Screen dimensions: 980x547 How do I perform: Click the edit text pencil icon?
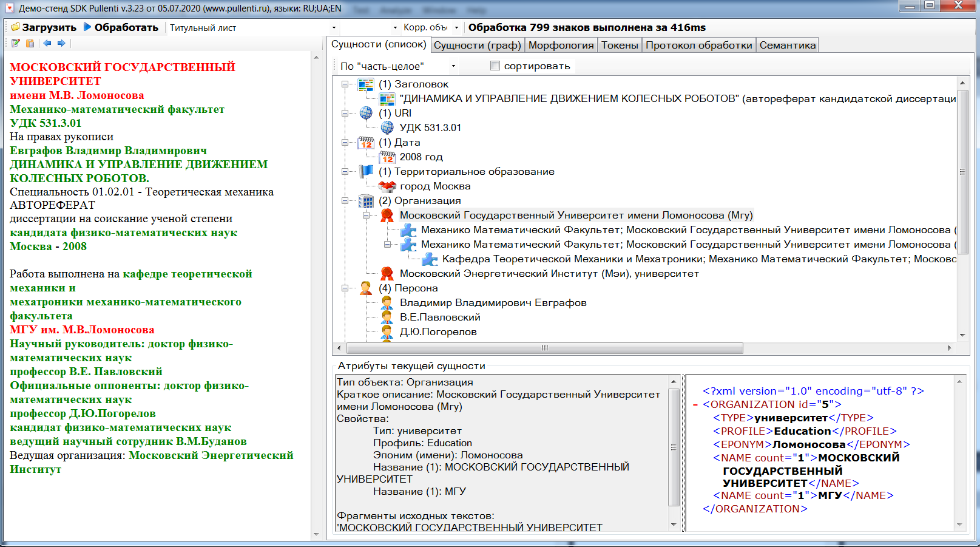click(16, 43)
